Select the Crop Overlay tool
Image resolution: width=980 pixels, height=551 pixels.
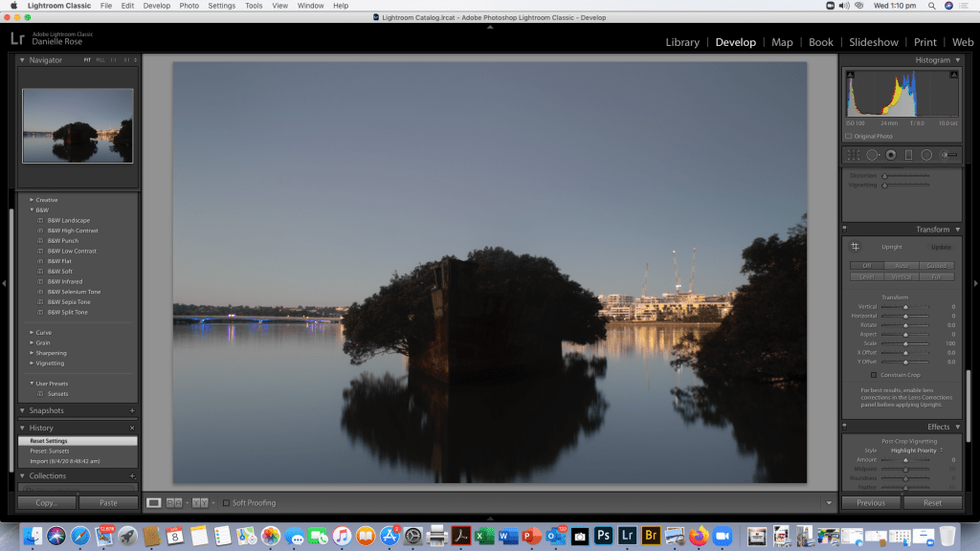tap(853, 155)
